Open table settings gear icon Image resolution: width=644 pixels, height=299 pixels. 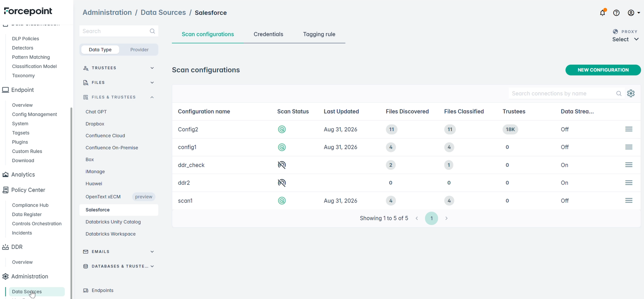pos(631,93)
